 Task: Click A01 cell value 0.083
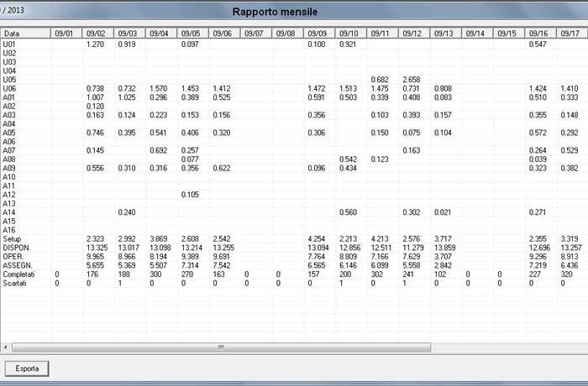coord(443,97)
